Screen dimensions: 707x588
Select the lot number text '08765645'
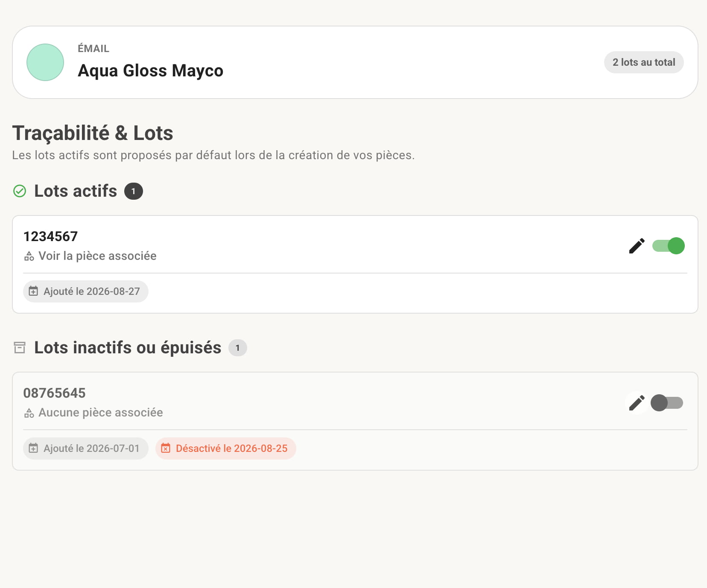click(54, 393)
